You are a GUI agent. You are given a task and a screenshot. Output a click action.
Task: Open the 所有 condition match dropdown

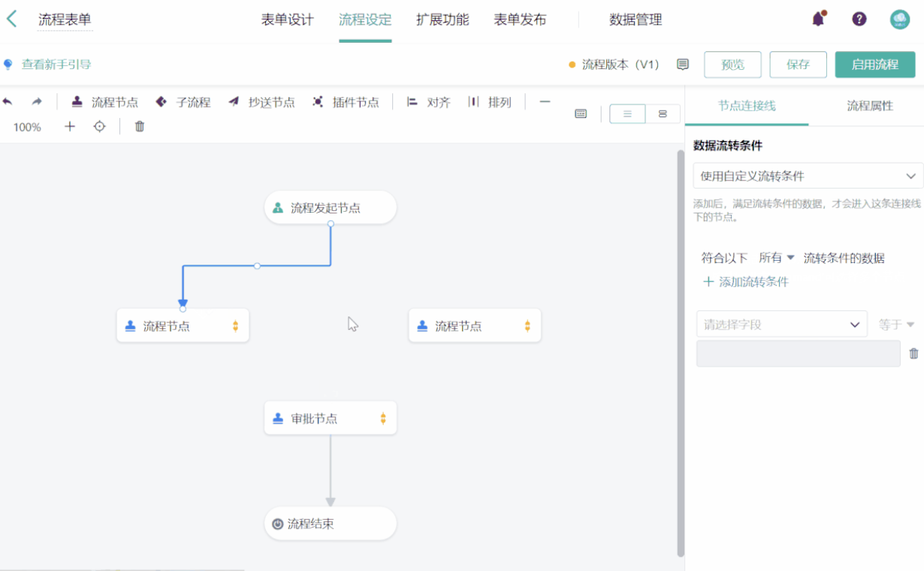[776, 258]
